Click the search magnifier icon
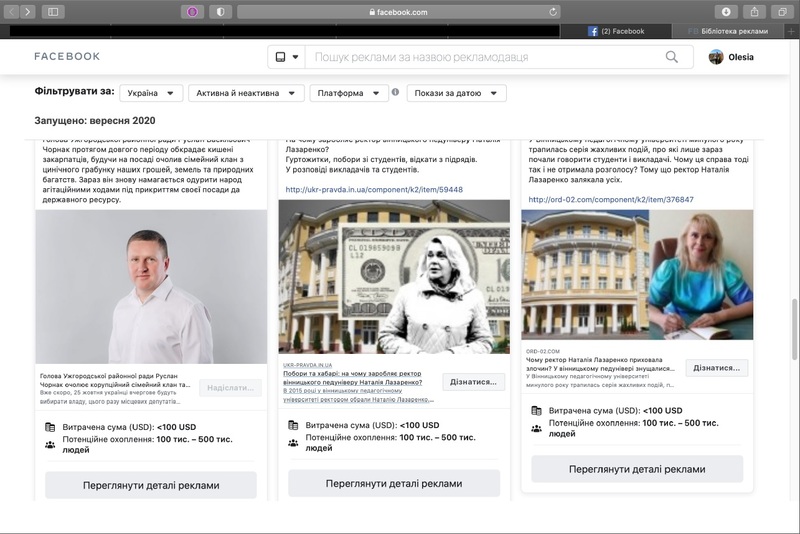This screenshot has height=534, width=800. (x=672, y=57)
